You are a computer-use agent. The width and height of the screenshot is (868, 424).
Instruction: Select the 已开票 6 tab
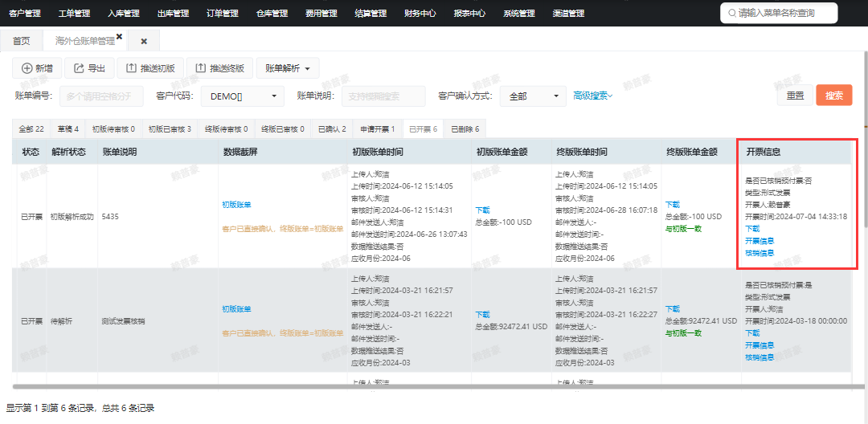[423, 128]
